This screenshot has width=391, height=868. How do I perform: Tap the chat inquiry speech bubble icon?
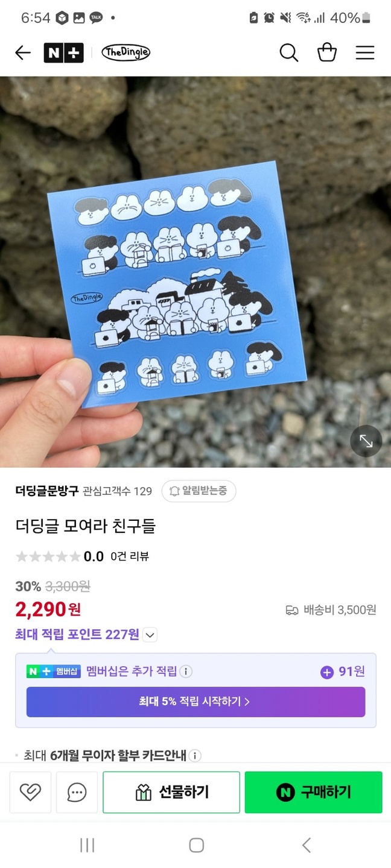click(x=77, y=792)
